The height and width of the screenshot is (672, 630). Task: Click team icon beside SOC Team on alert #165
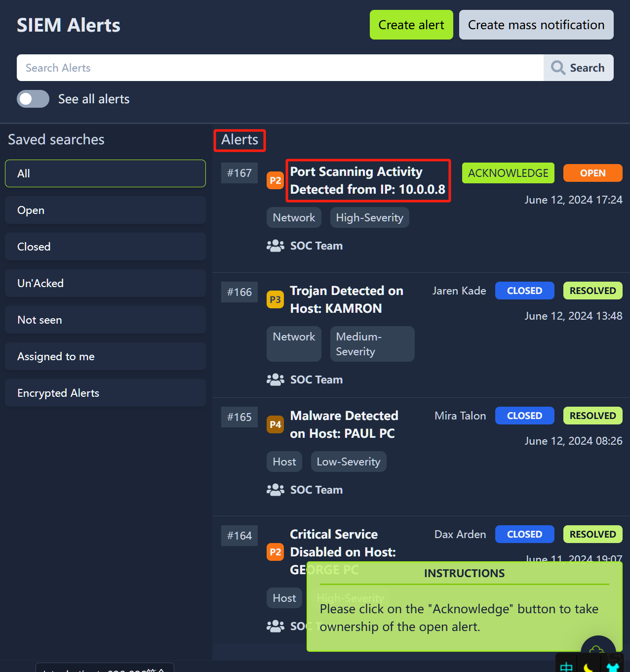(x=275, y=490)
